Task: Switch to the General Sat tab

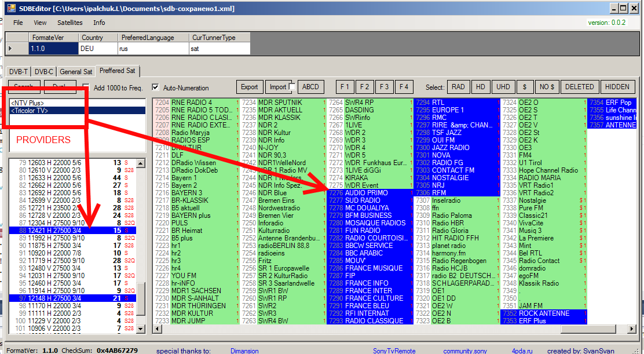Action: (x=76, y=72)
